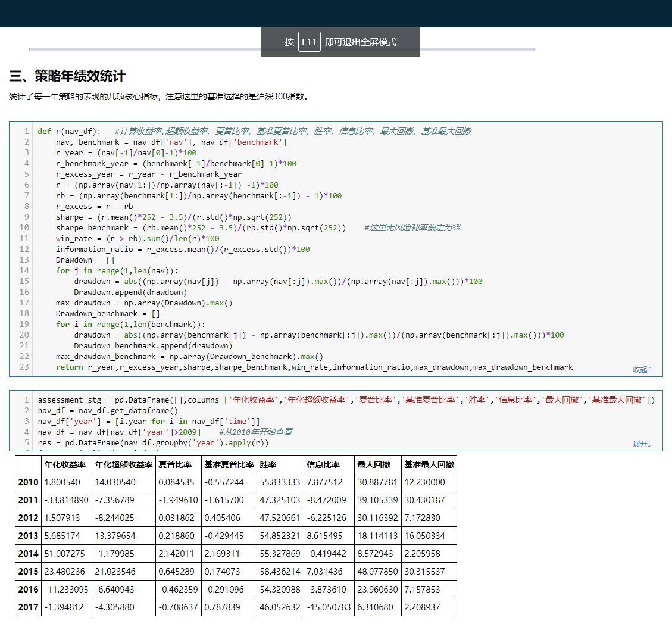Viewport: 672px width, 633px height.
Task: Click the information_ratio code line
Action: tap(183, 249)
